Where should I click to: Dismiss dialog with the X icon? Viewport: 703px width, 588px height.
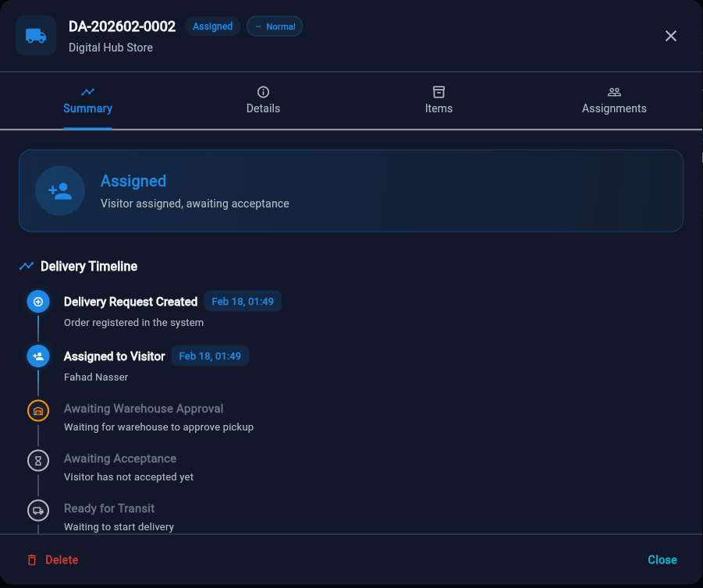coord(670,36)
